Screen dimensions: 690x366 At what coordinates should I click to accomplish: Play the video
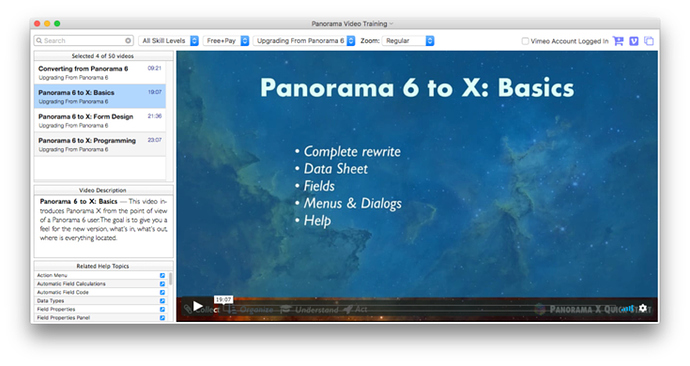point(198,306)
